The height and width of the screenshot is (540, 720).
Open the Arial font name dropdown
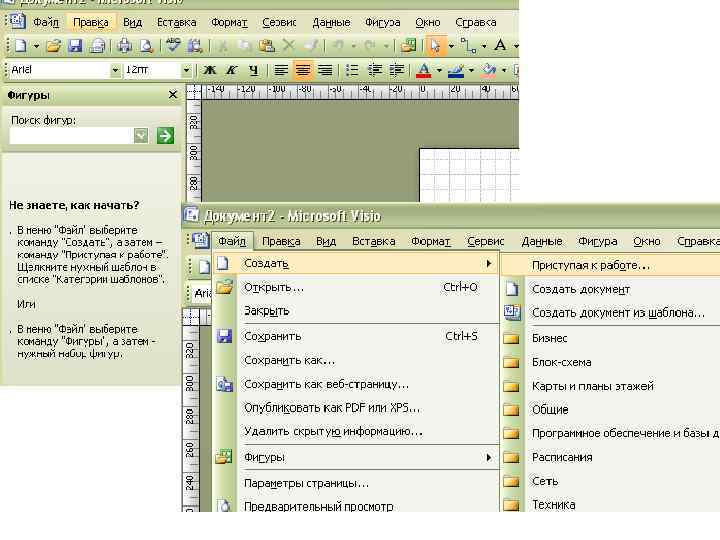[115, 70]
